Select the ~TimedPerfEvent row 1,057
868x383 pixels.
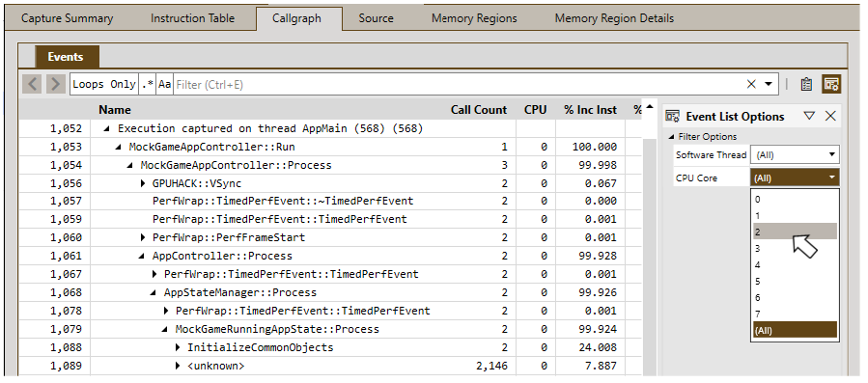click(x=330, y=201)
